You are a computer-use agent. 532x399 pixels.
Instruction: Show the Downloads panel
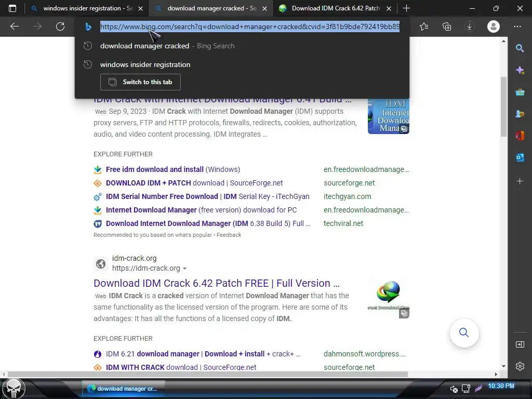pyautogui.click(x=470, y=26)
